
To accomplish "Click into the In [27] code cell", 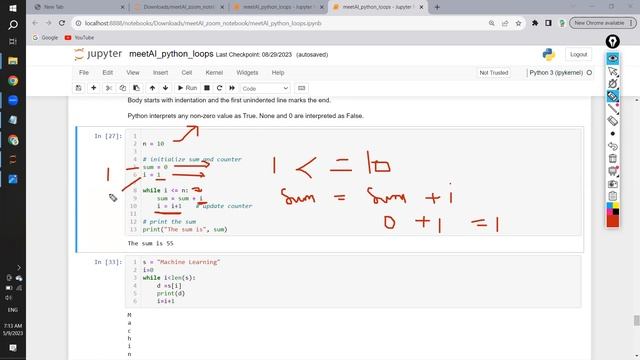I will [x=353, y=182].
